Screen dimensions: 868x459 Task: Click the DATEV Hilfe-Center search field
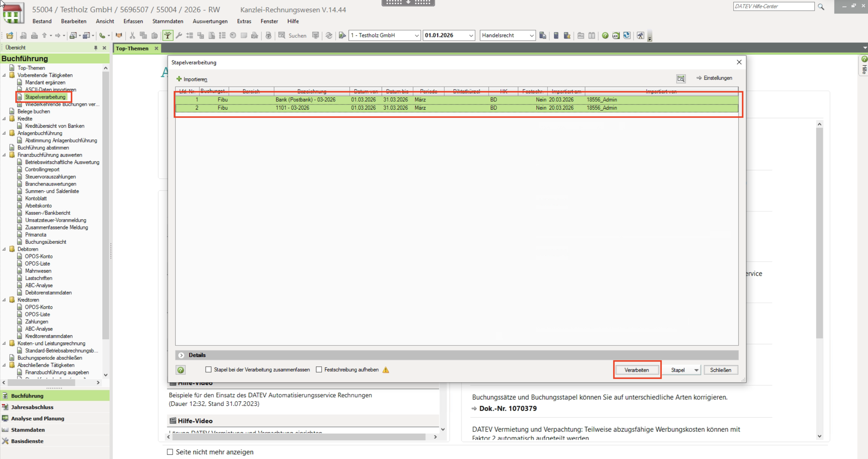(774, 6)
